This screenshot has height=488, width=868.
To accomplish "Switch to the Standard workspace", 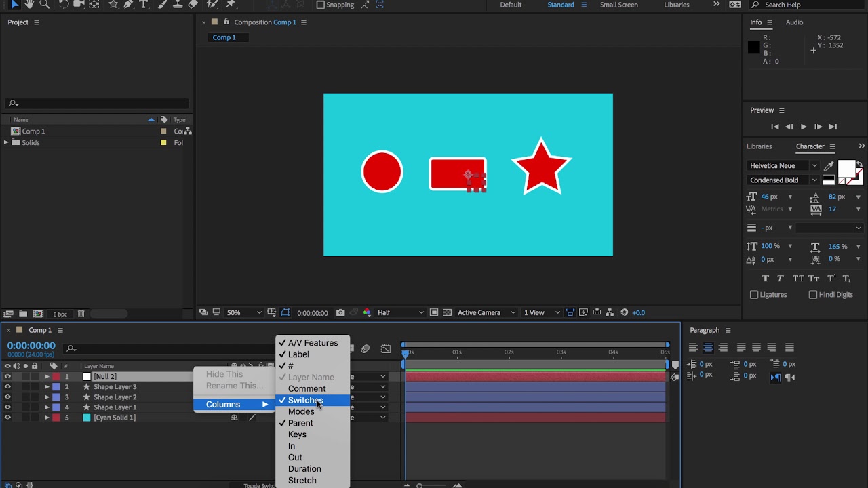I will [x=561, y=5].
